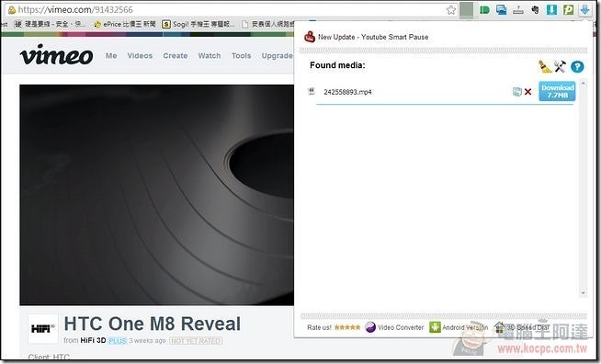Bookmark this page with the star icon
Viewport: 601px width, 364px height.
point(451,10)
